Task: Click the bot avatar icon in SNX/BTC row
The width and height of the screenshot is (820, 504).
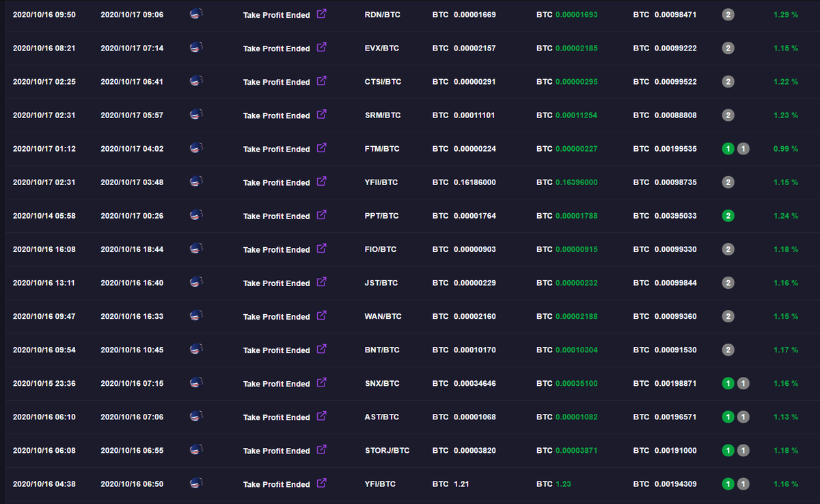Action: click(x=196, y=382)
